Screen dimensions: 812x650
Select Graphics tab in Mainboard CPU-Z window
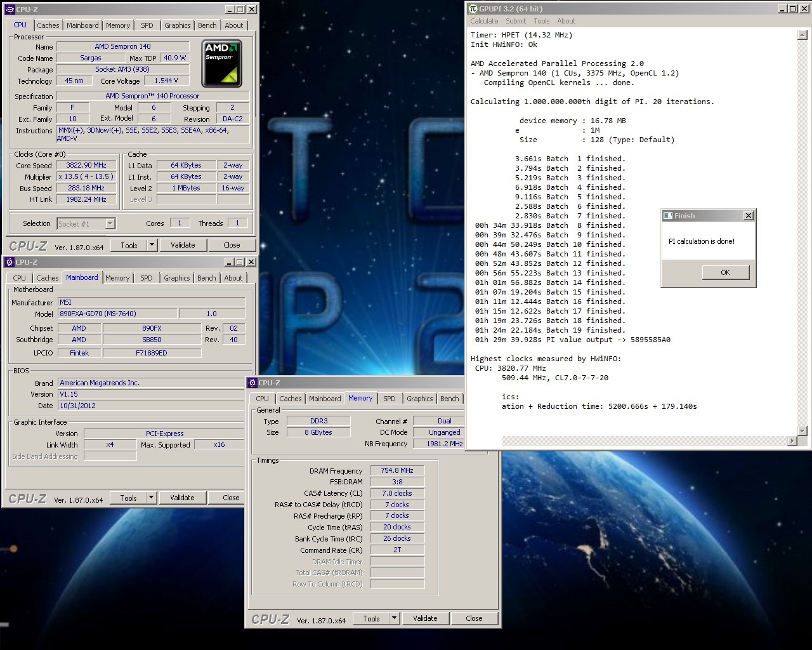point(177,278)
